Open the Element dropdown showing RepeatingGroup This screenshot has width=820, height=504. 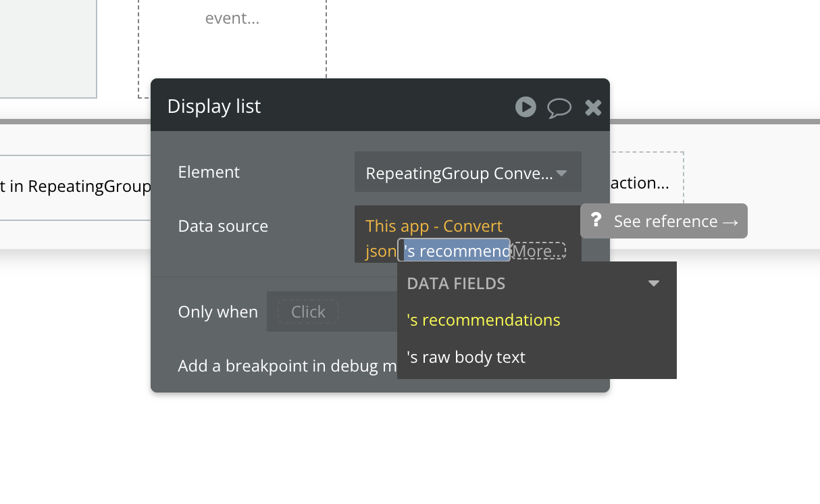click(x=467, y=173)
